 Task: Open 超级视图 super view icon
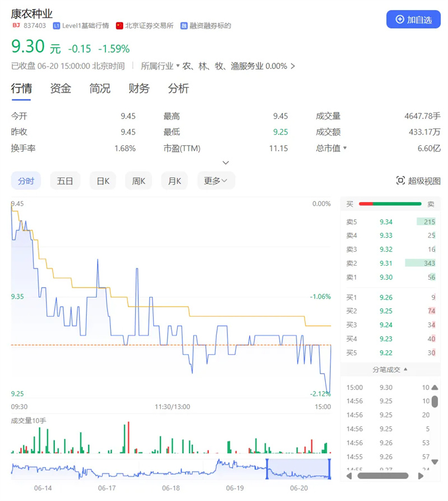coord(400,180)
